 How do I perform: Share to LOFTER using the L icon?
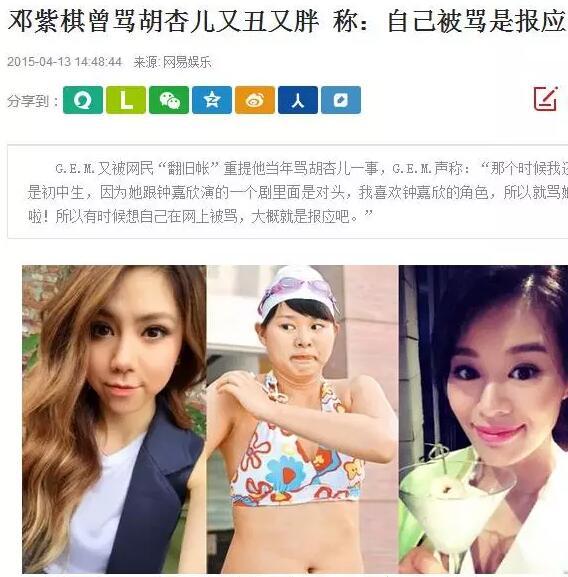126,100
